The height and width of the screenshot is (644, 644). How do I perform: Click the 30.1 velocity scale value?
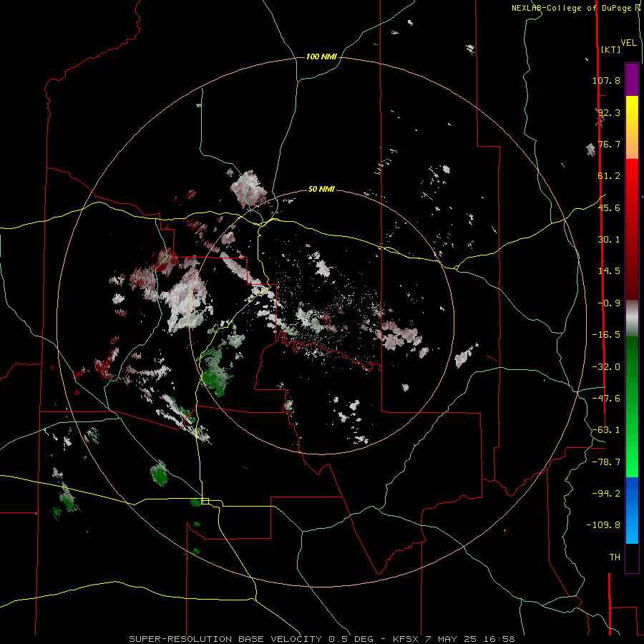609,240
